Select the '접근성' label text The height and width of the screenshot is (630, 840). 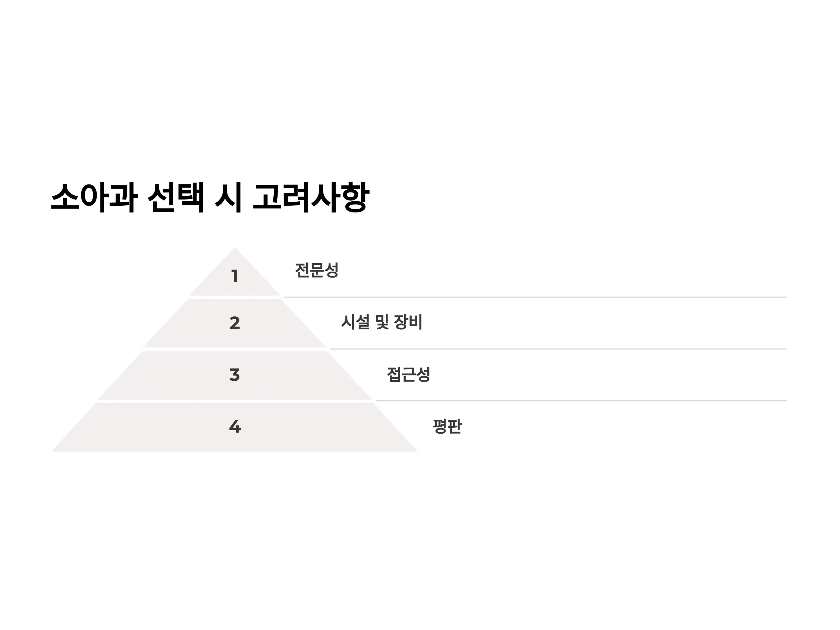point(408,374)
